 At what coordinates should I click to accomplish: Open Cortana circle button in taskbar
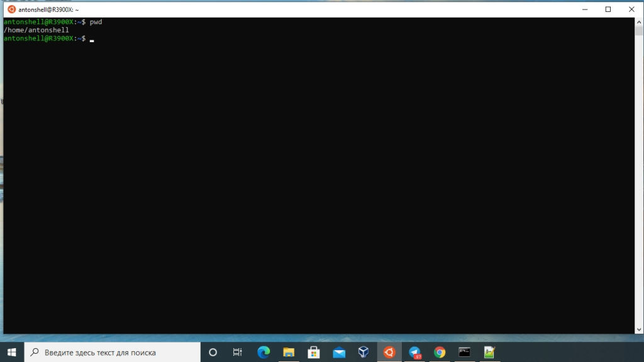coord(213,353)
